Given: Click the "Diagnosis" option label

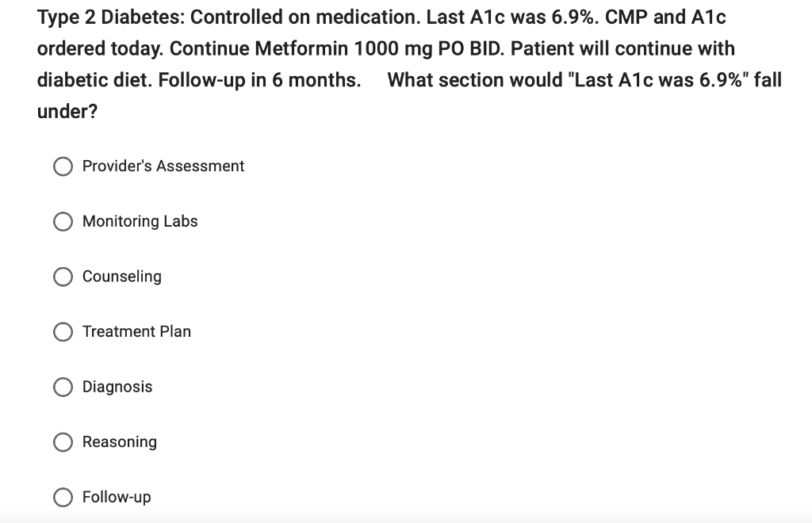Looking at the screenshot, I should (117, 387).
